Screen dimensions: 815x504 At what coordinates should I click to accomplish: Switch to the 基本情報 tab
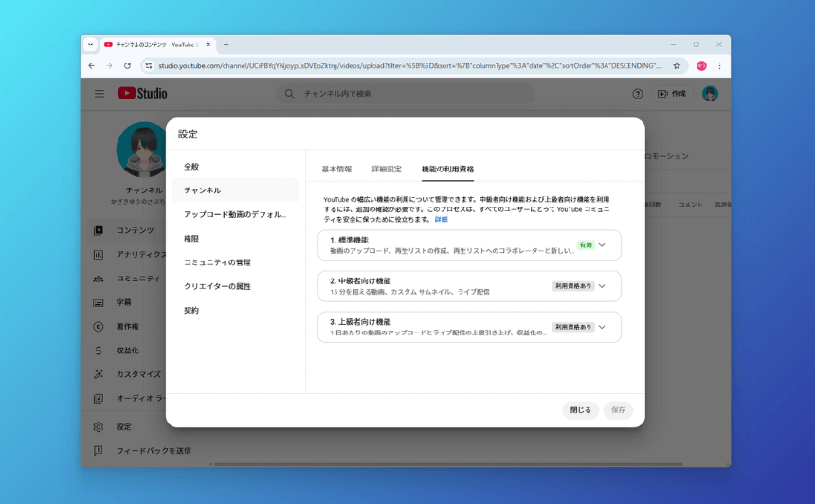click(336, 170)
